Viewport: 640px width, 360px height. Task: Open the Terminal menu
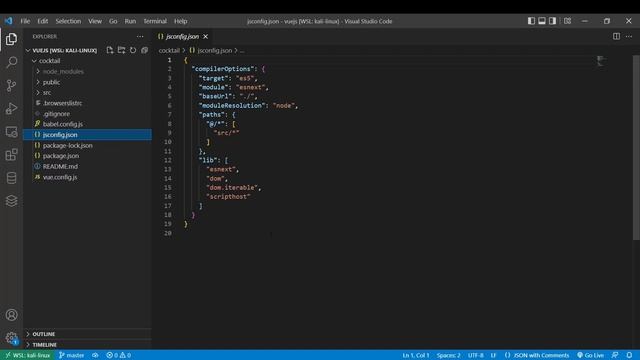point(155,21)
